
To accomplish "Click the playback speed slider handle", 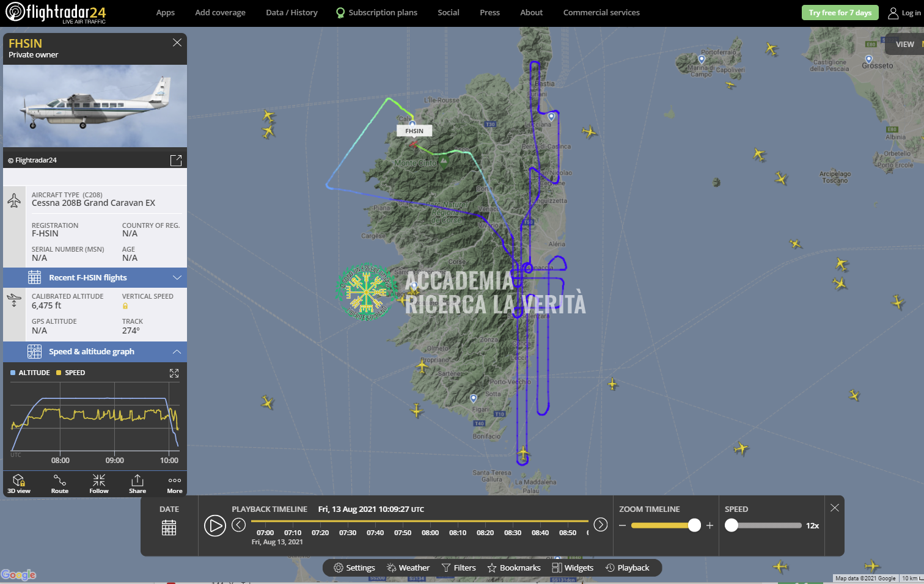I will pos(732,525).
